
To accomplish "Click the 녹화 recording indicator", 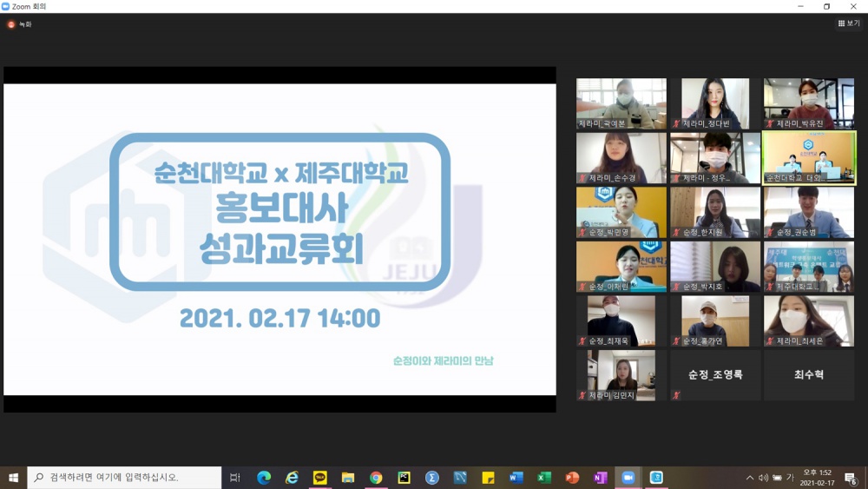I will point(19,24).
